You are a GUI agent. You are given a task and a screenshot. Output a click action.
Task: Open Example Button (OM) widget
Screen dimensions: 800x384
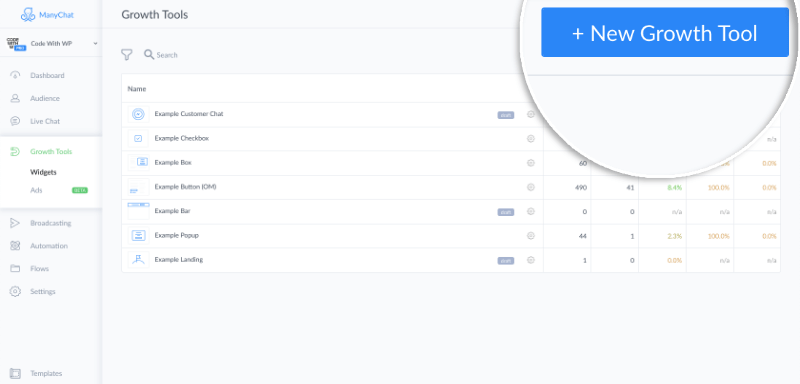(186, 187)
